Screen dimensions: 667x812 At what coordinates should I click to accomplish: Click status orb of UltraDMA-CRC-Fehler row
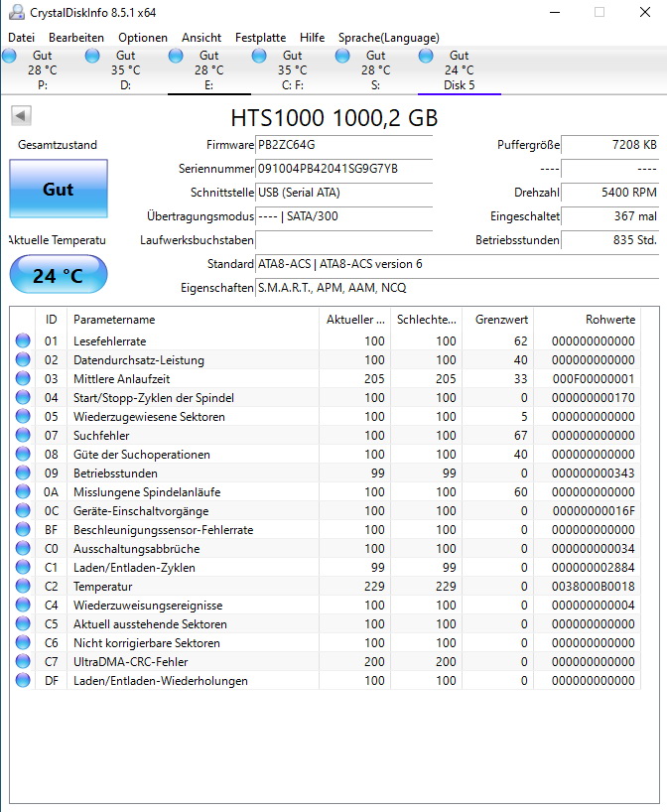pyautogui.click(x=23, y=661)
